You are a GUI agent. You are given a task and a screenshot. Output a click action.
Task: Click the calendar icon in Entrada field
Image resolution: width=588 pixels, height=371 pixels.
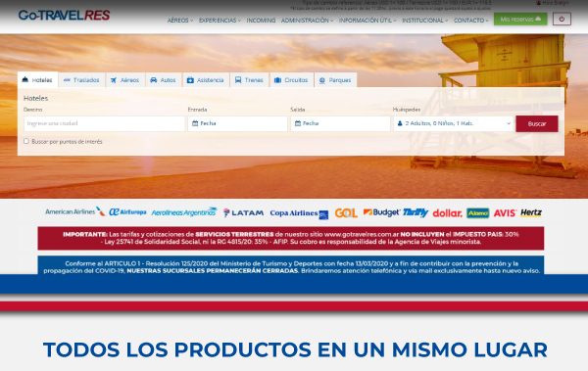click(x=195, y=123)
